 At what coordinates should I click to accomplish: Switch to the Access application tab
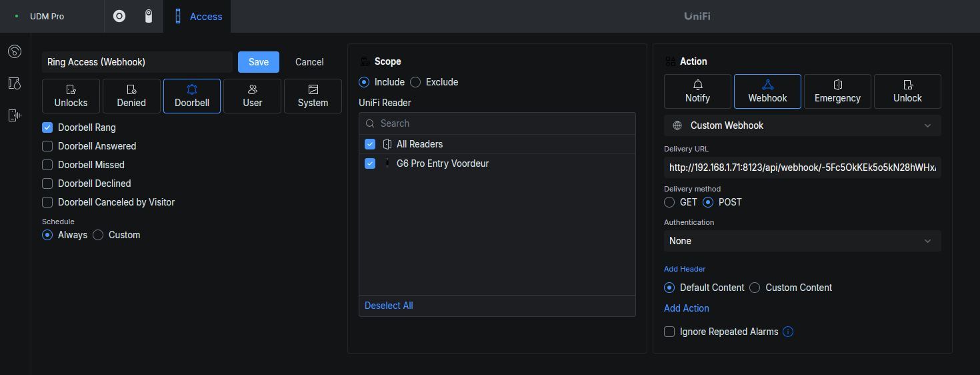click(x=198, y=16)
